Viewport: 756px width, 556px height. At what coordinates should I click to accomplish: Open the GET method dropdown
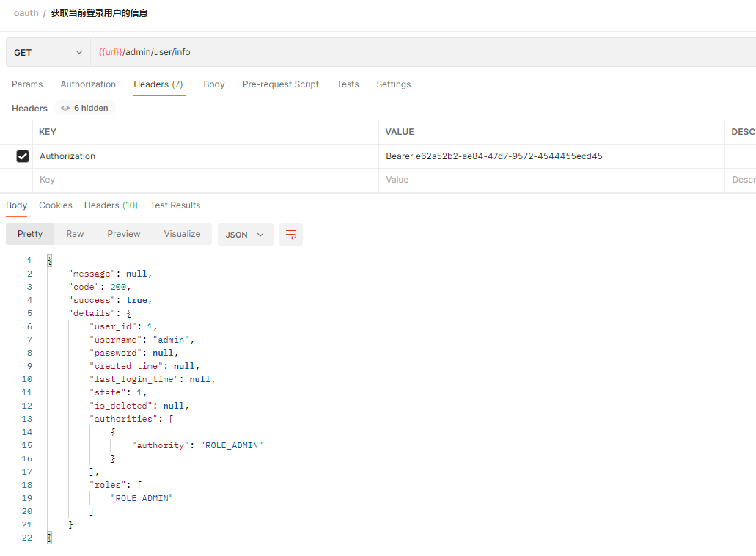pos(48,53)
